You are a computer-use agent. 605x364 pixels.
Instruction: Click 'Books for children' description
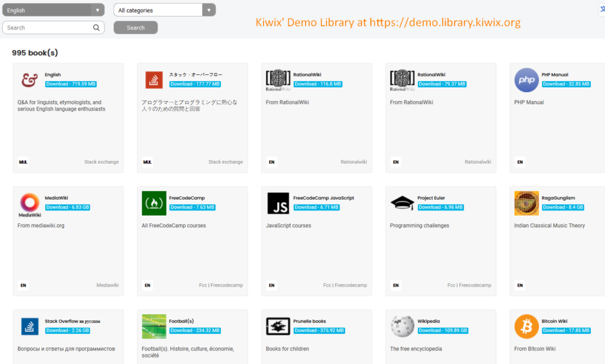tap(288, 349)
